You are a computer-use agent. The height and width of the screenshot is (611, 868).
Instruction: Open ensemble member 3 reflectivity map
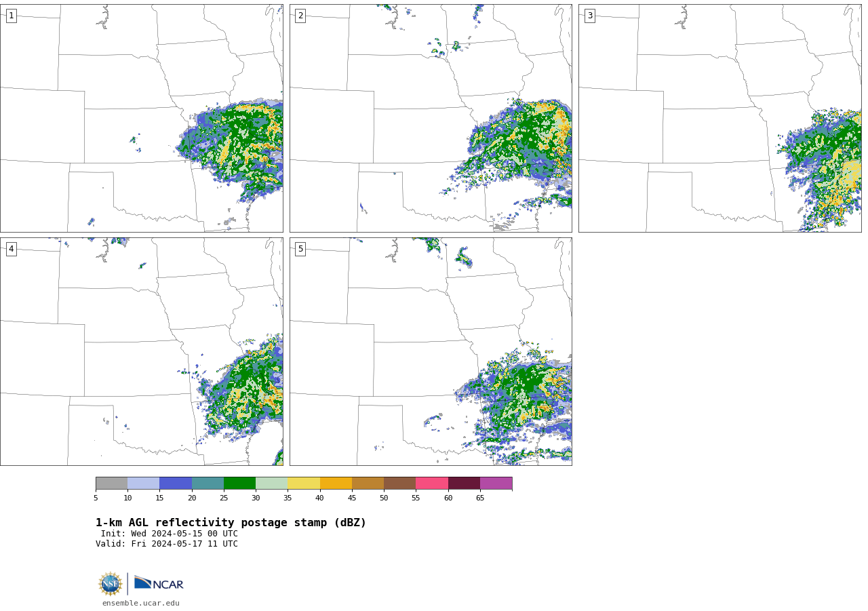(x=720, y=118)
